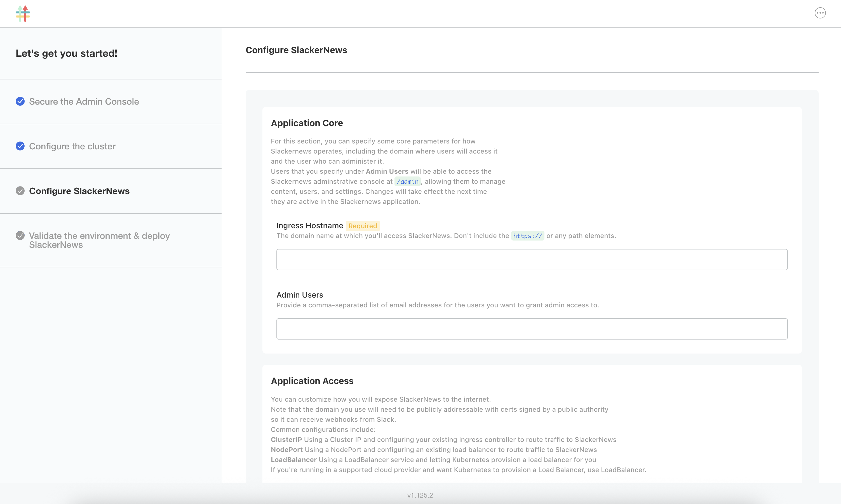The width and height of the screenshot is (841, 504).
Task: Click the Let's get you started heading
Action: [66, 53]
